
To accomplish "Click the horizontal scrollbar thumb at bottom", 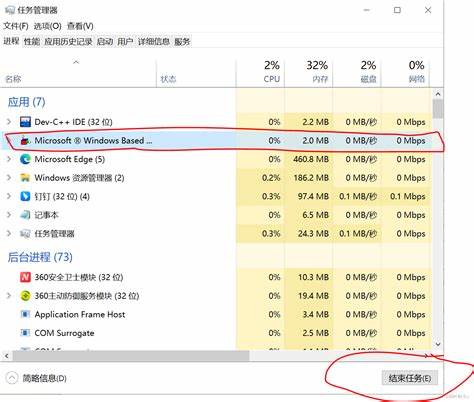I will pos(131,356).
